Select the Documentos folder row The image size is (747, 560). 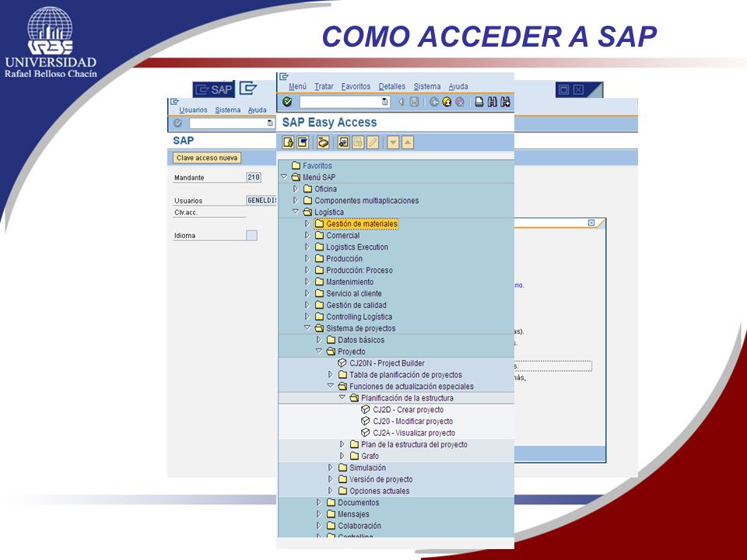click(358, 502)
